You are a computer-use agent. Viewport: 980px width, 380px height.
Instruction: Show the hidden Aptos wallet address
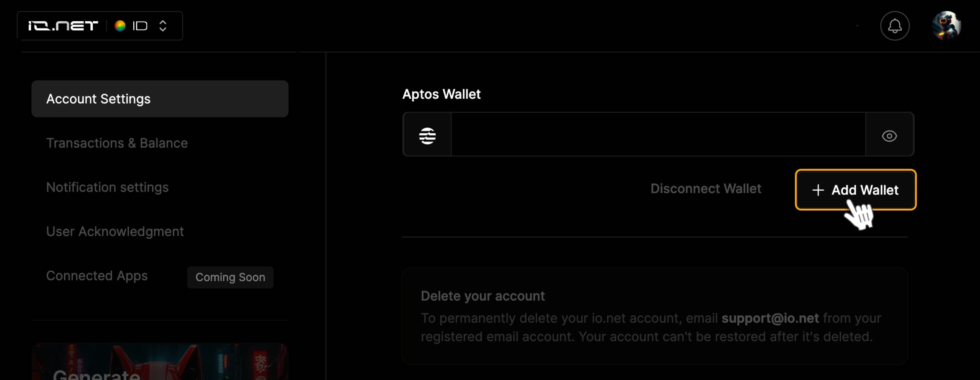click(889, 136)
